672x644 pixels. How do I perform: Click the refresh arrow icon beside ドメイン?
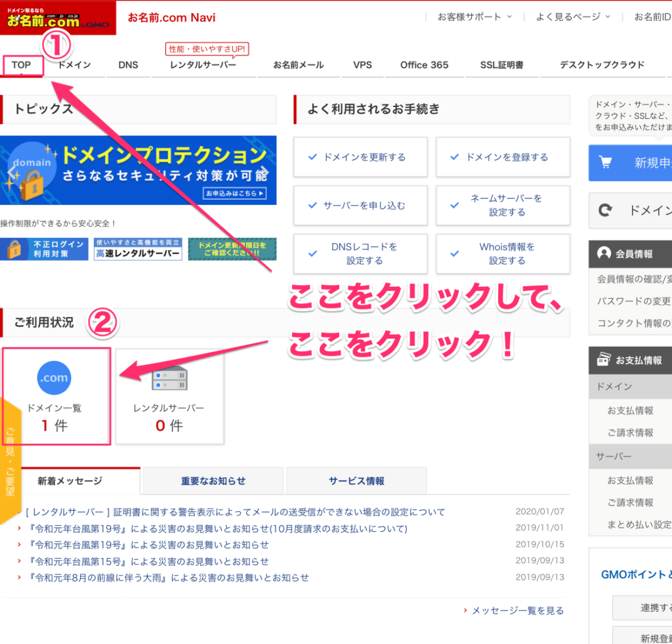point(604,210)
